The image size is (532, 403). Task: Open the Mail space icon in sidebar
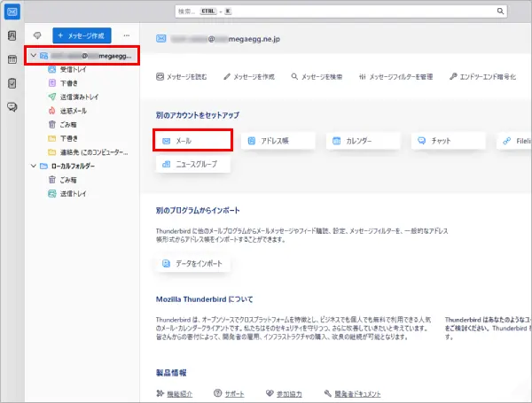pos(12,12)
